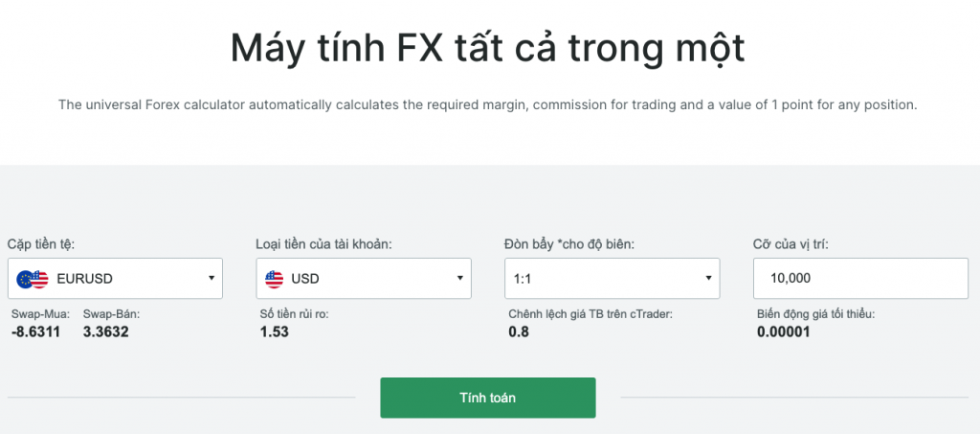Screen dimensions: 980x434
Task: Click the EURUSD text in the pair selector
Action: pos(84,279)
